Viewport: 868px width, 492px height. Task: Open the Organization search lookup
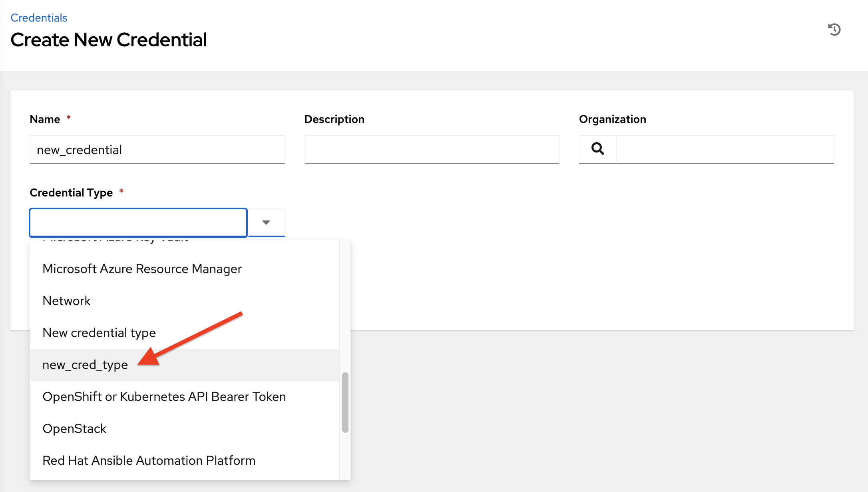[x=597, y=149]
